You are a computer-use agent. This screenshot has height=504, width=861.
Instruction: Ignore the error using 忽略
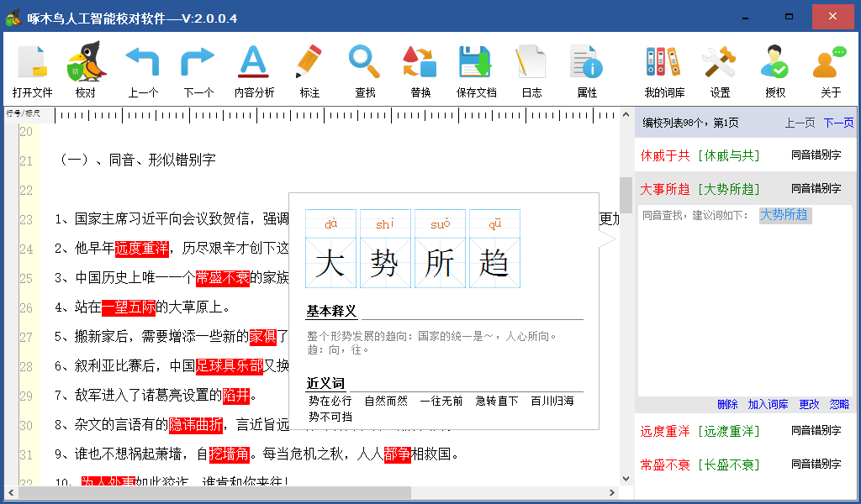839,406
